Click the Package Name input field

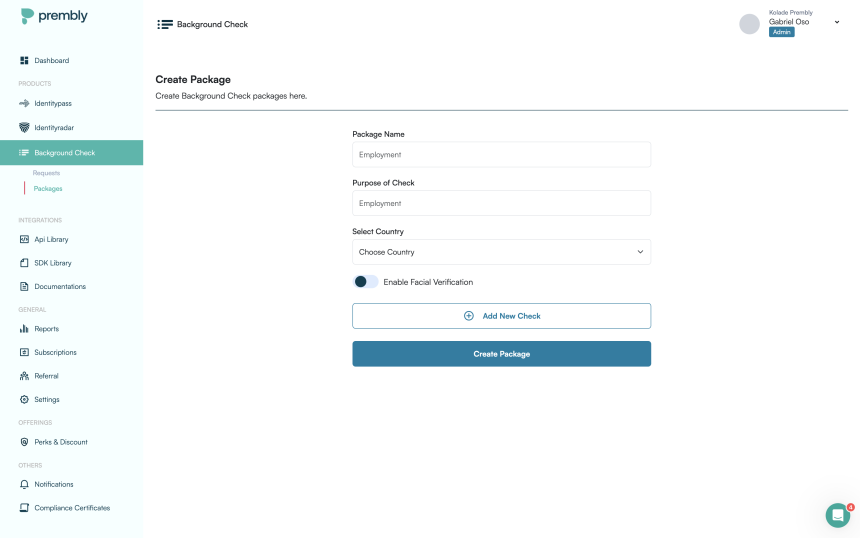click(x=501, y=155)
